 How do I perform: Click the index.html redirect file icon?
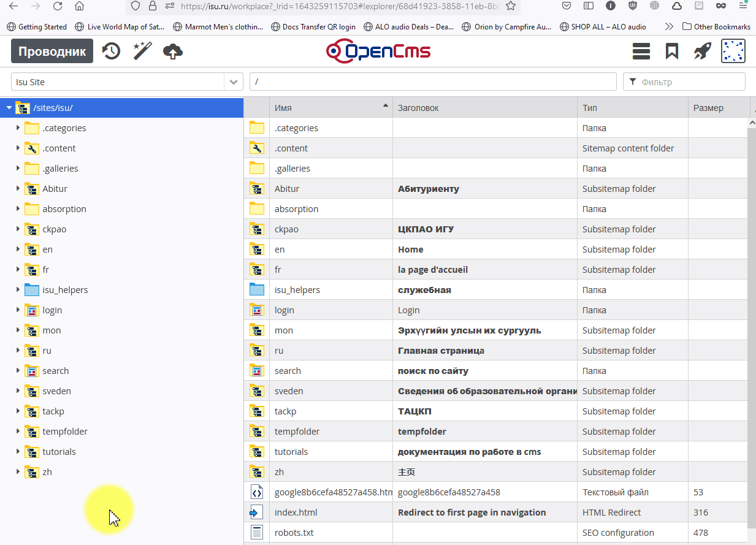coord(256,513)
